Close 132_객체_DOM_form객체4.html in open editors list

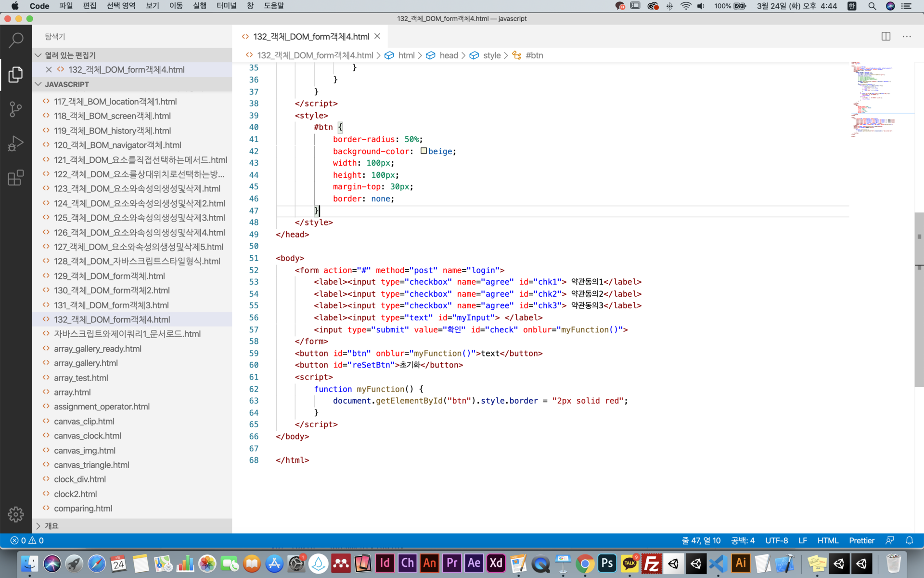[49, 69]
